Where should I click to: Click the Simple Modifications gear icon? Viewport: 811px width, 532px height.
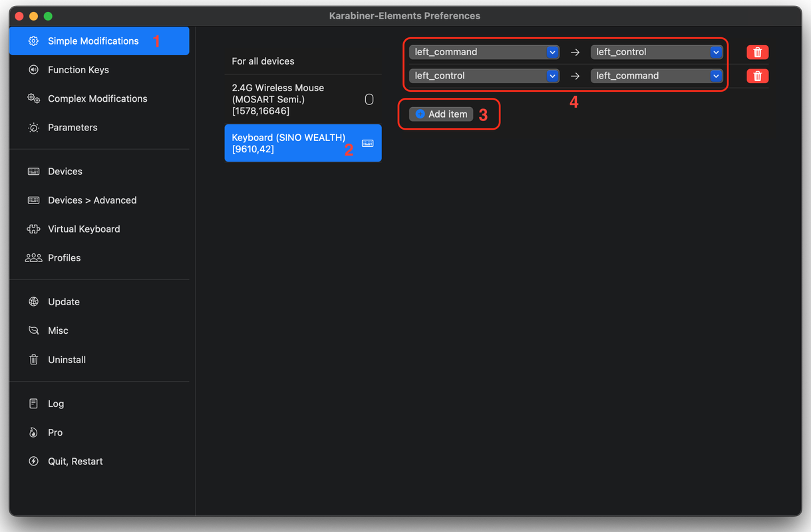point(33,41)
